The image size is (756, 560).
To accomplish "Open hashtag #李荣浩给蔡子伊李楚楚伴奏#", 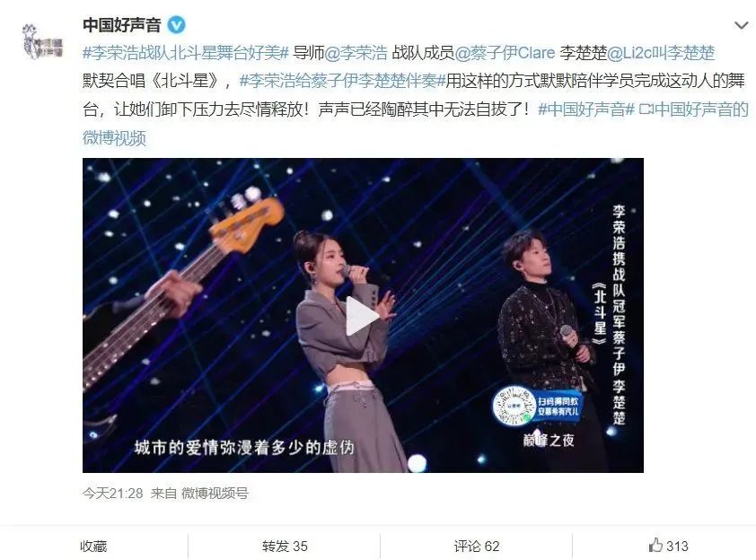I will [x=342, y=81].
